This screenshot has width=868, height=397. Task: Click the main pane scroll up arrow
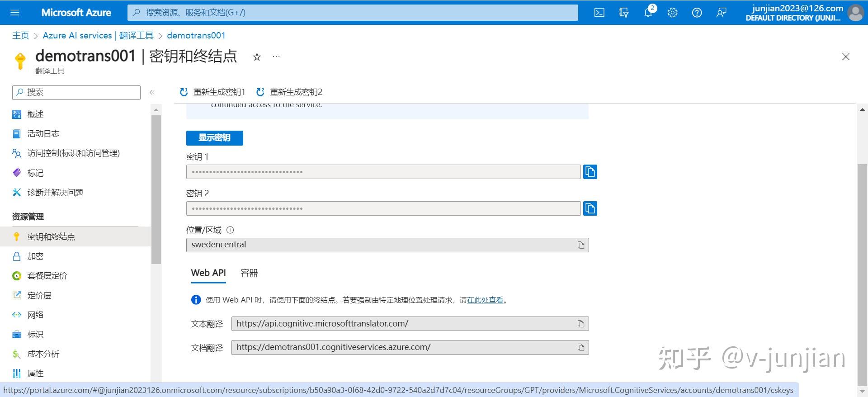point(863,110)
